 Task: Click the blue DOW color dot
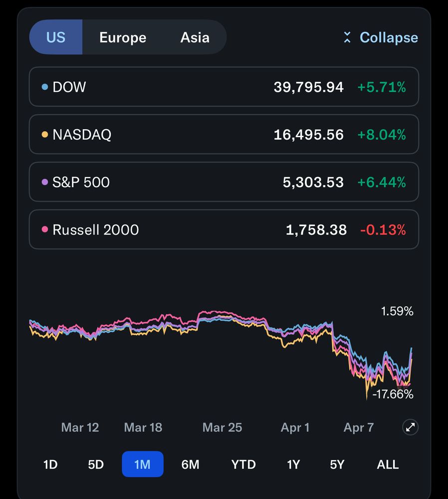point(45,86)
